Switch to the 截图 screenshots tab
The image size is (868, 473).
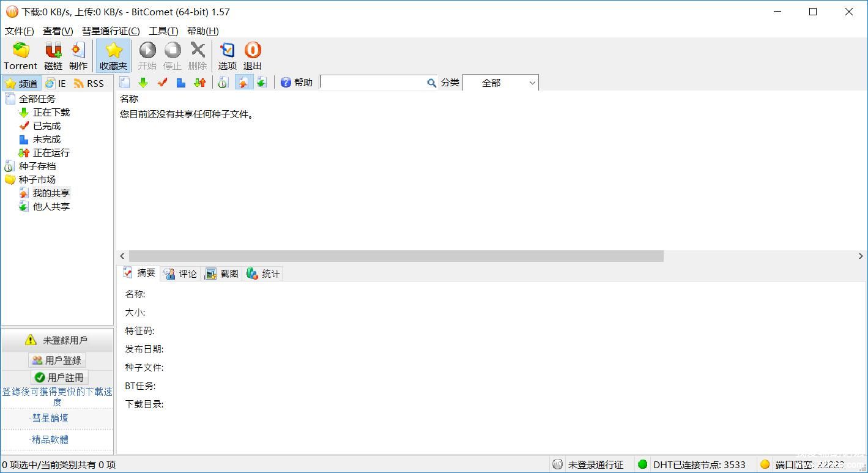222,274
